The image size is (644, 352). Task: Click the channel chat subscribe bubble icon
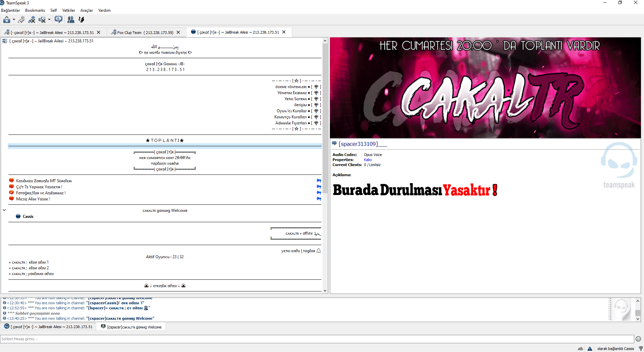click(59, 19)
